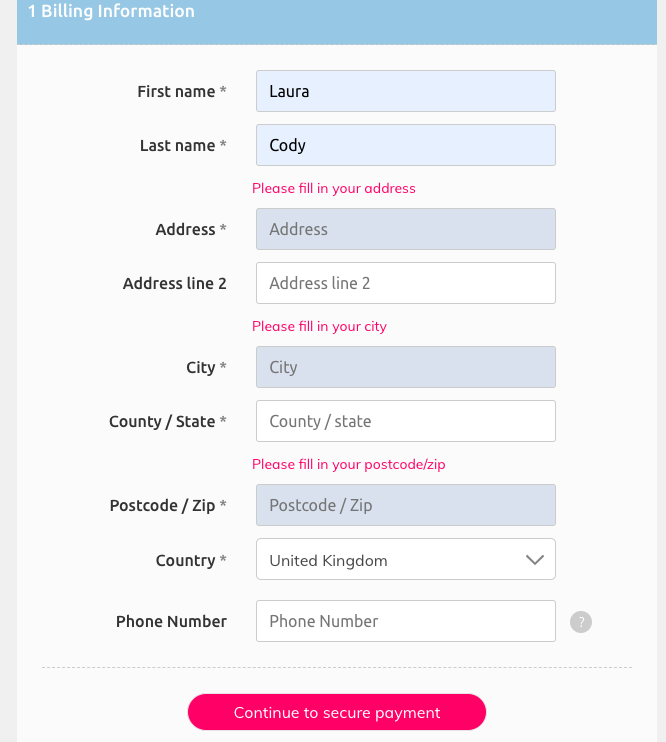Click the 'Please fill in your city' error
The height and width of the screenshot is (742, 666).
(x=319, y=326)
